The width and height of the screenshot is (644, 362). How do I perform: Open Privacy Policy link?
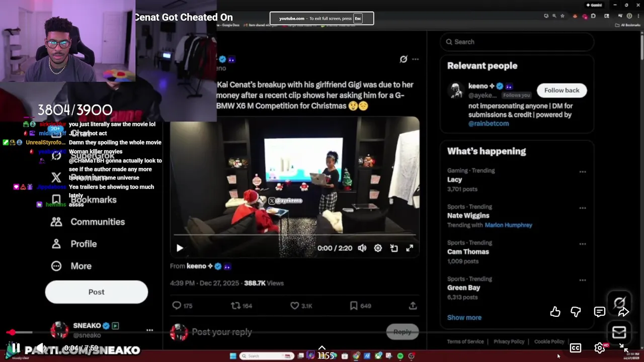[509, 341]
